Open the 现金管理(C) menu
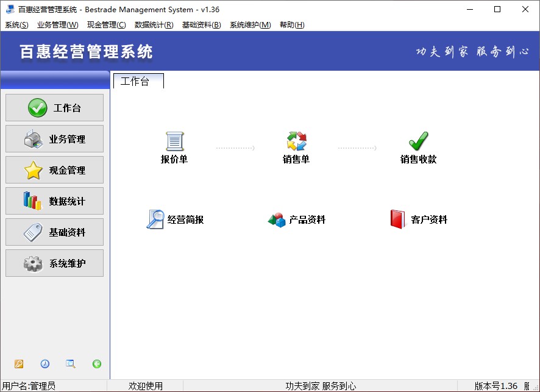Screen dimensions: 540x392 click(107, 25)
